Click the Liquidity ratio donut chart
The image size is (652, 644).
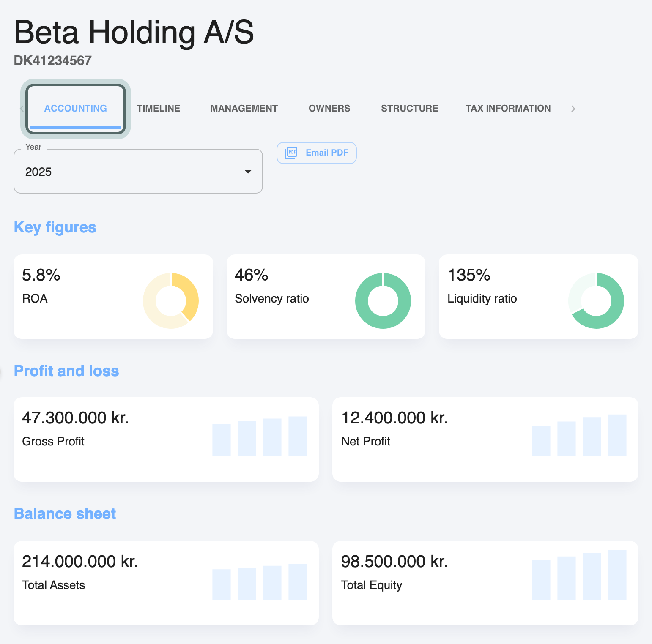[596, 301]
